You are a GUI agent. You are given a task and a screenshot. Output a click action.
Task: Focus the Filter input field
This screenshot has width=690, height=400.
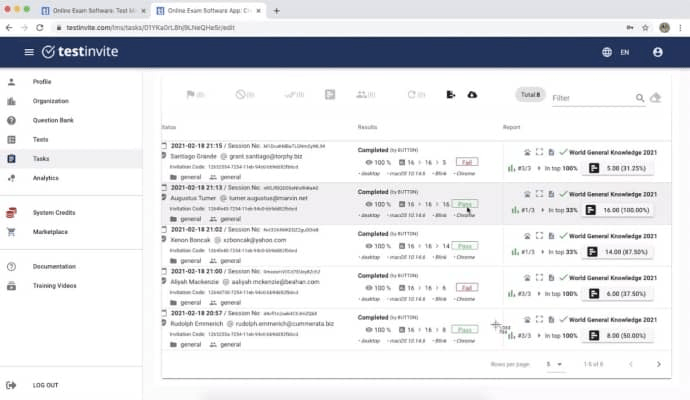tap(592, 98)
